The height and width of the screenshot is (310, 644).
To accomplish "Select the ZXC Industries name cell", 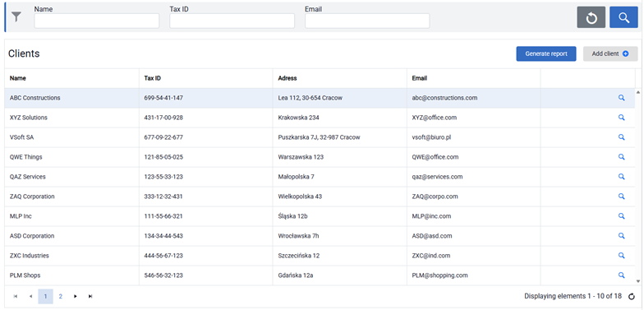I will (72, 256).
